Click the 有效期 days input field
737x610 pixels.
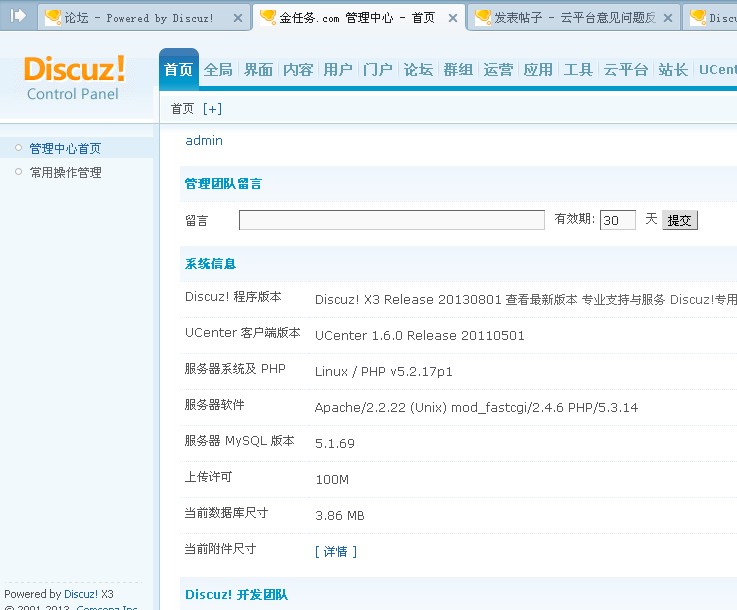tap(618, 220)
